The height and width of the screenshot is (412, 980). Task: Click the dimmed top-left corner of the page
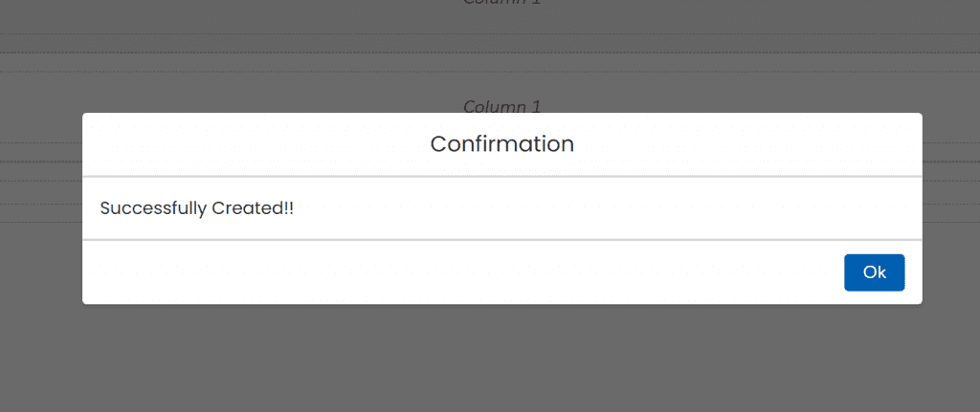click(14, 11)
